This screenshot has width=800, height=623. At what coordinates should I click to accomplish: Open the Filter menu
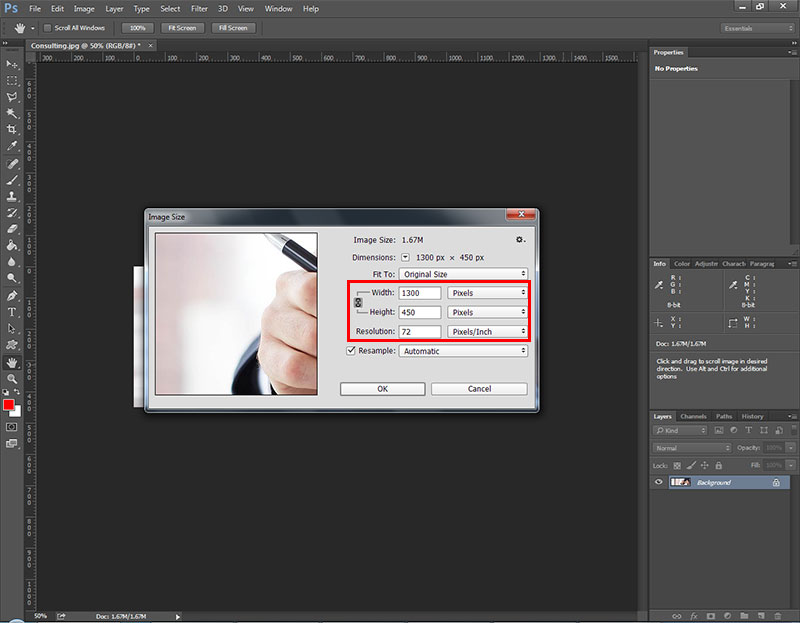(199, 9)
